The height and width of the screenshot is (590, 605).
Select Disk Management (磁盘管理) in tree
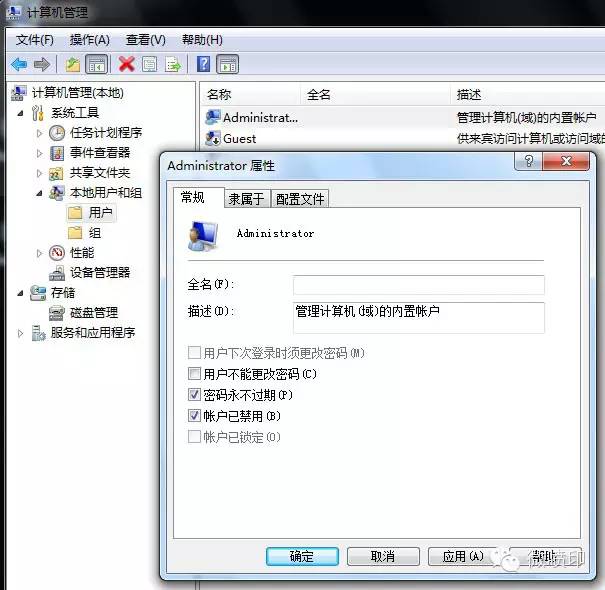tap(94, 313)
